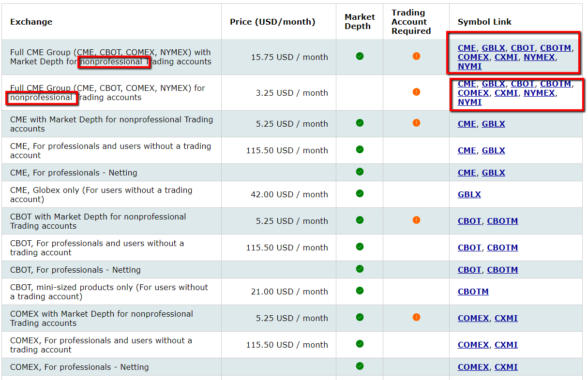Click the Trading Account Required column header

coord(411,22)
